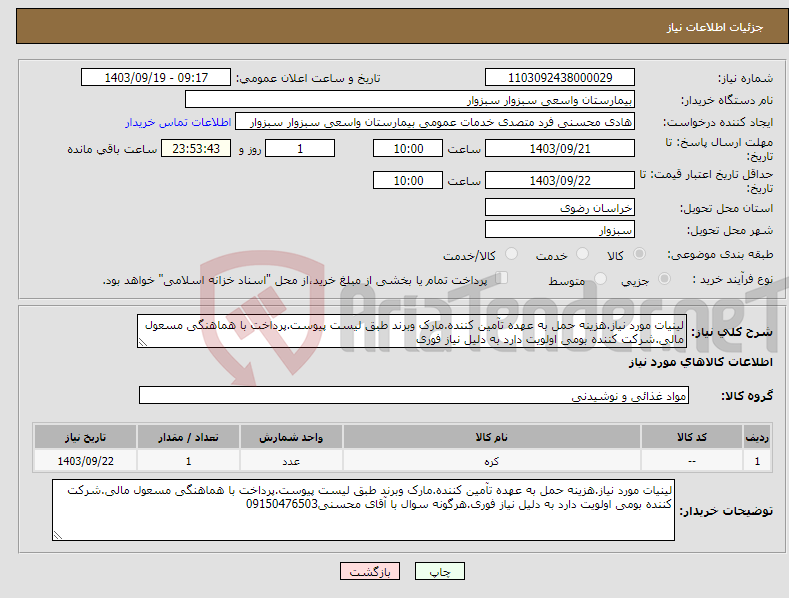Select the خدمت radio button
Image resolution: width=789 pixels, height=598 pixels.
point(582,254)
